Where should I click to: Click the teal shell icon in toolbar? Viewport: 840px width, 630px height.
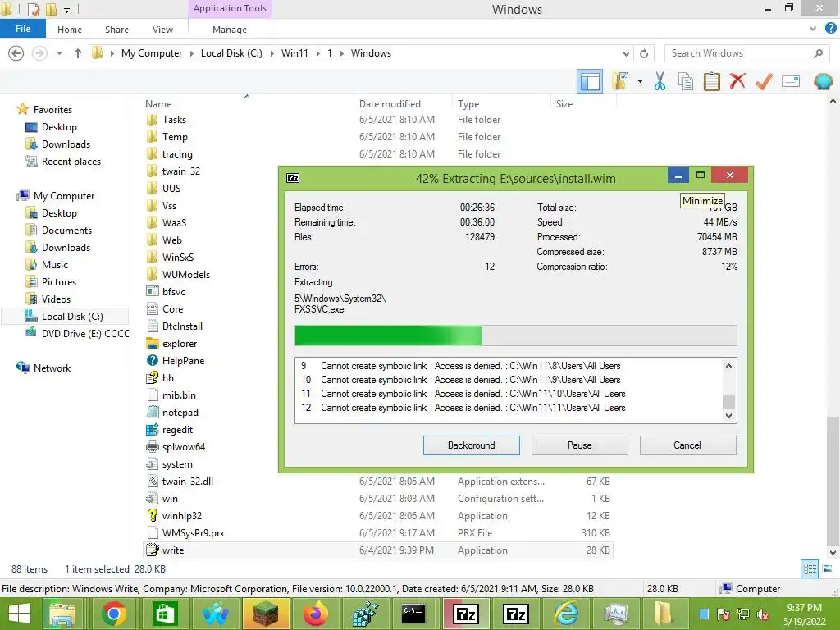[823, 82]
